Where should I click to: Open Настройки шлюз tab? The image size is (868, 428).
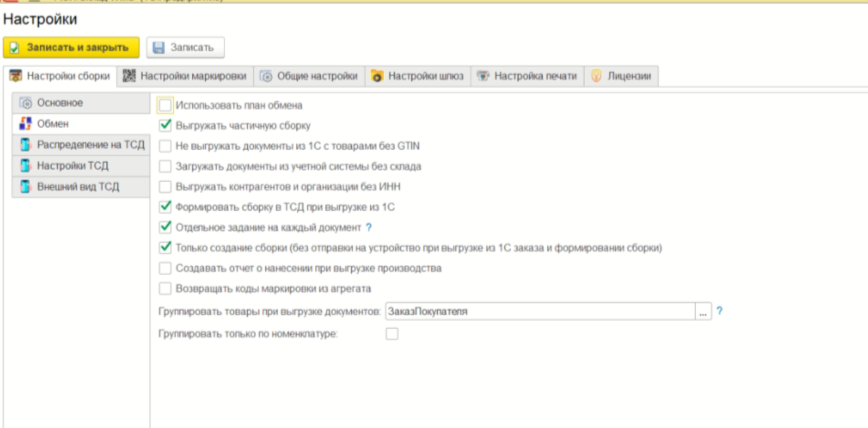418,76
